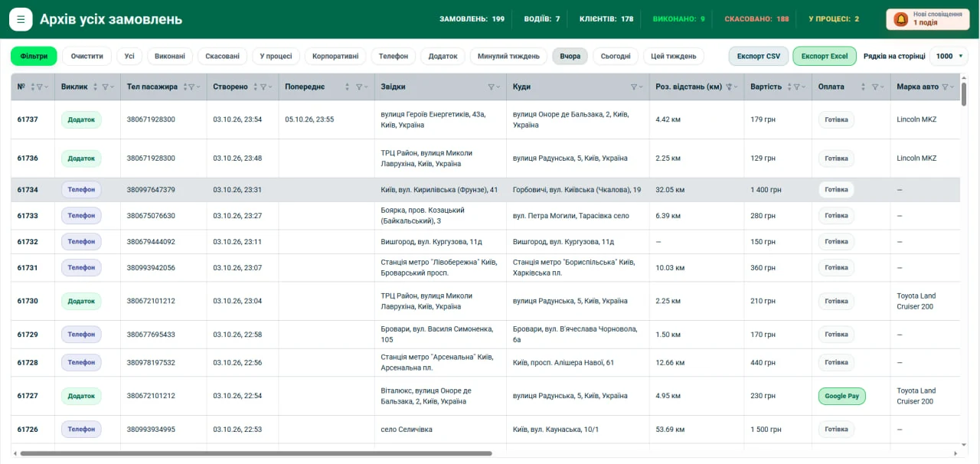This screenshot has width=980, height=464.
Task: Open filter funnel for Тел пасажира column
Action: [x=193, y=87]
